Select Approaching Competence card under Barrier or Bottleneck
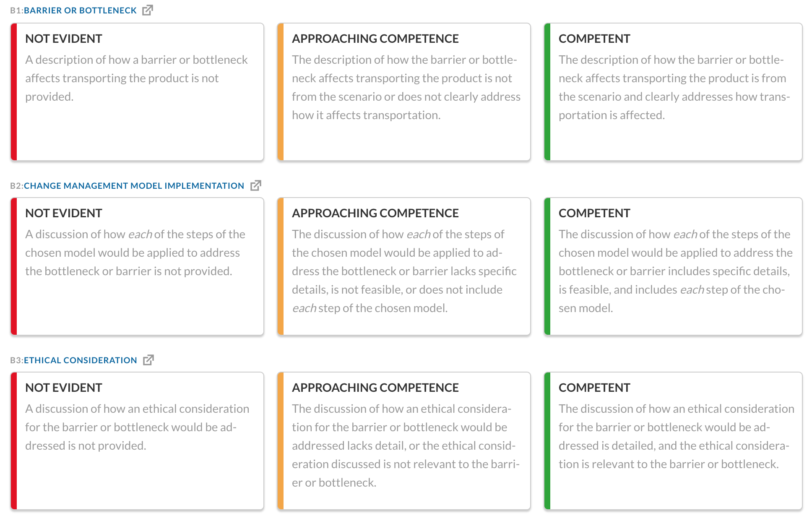 (404, 92)
